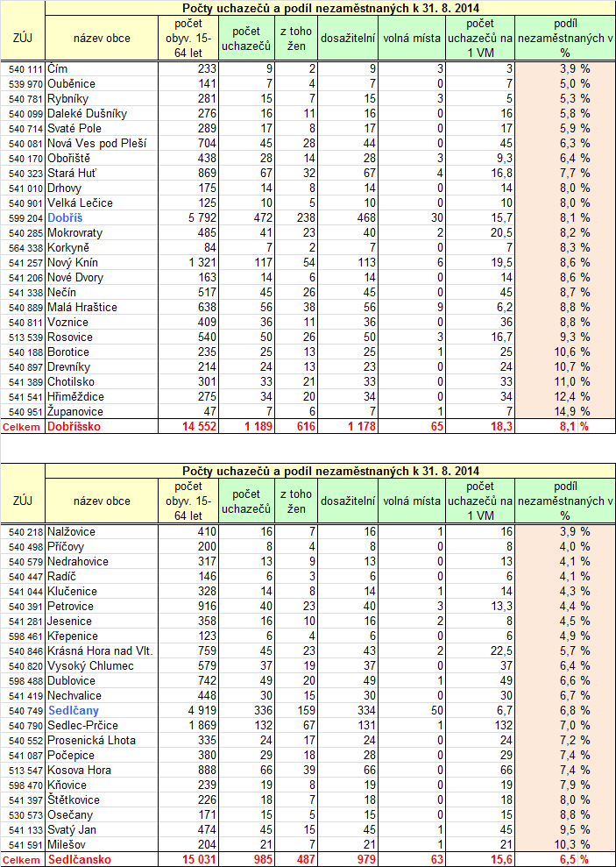
Task: Click the Nalžovice name cell
Action: (x=102, y=532)
